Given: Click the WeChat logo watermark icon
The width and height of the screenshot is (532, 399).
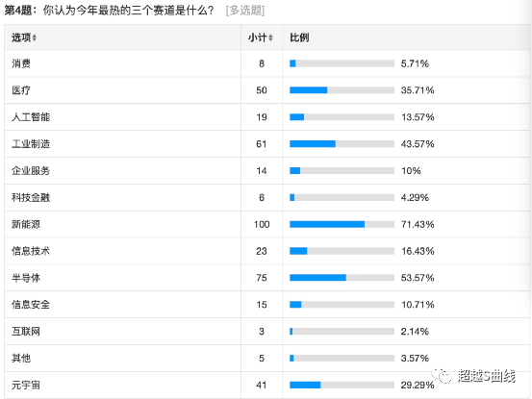Looking at the screenshot, I should [443, 376].
